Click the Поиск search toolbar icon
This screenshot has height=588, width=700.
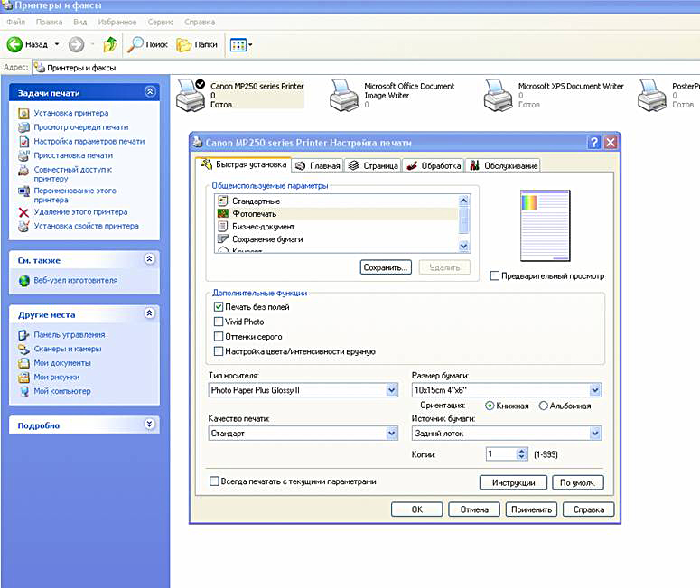[x=148, y=44]
